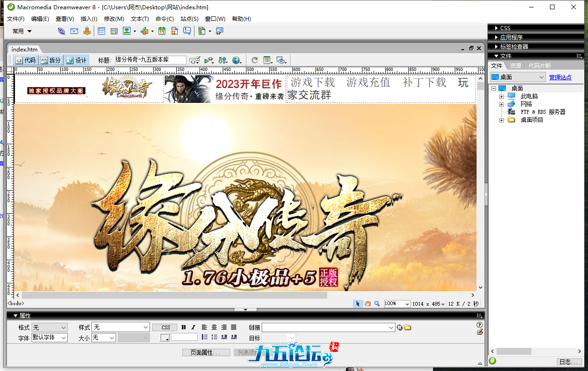The image size is (588, 371).
Task: Open the 大小 size dropdown
Action: tap(103, 338)
